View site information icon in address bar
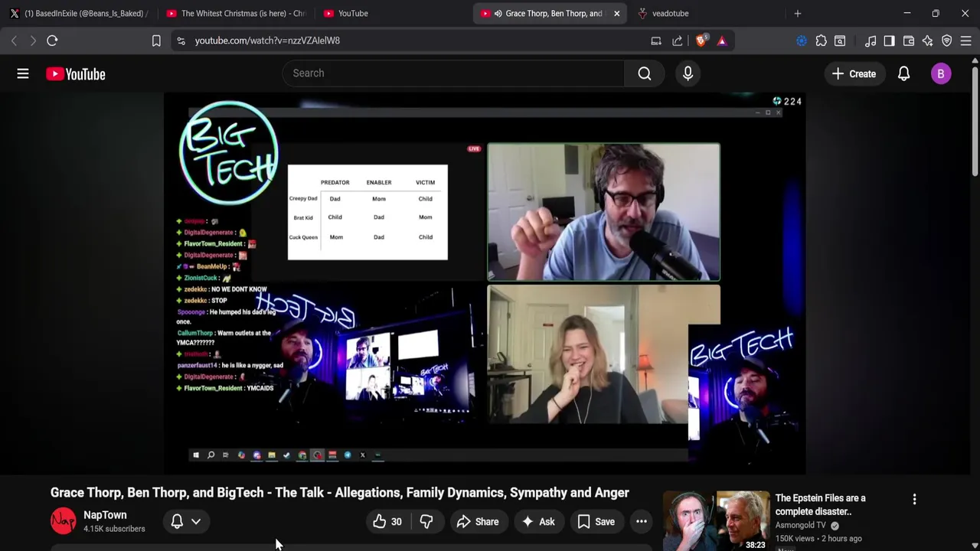The image size is (980, 551). click(181, 41)
